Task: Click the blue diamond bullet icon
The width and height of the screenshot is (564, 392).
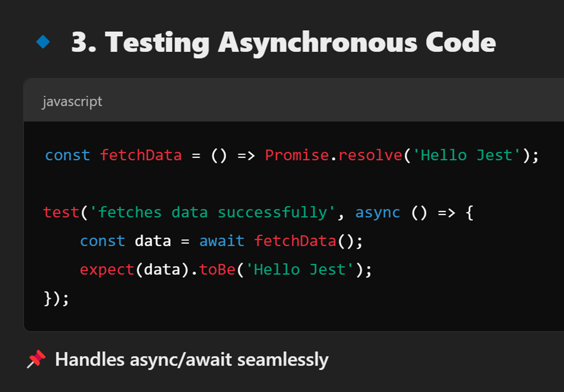Action: coord(43,42)
